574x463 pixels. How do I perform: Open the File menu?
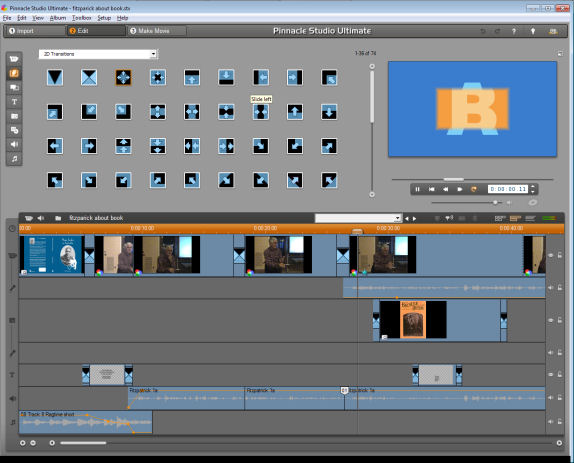[7, 18]
